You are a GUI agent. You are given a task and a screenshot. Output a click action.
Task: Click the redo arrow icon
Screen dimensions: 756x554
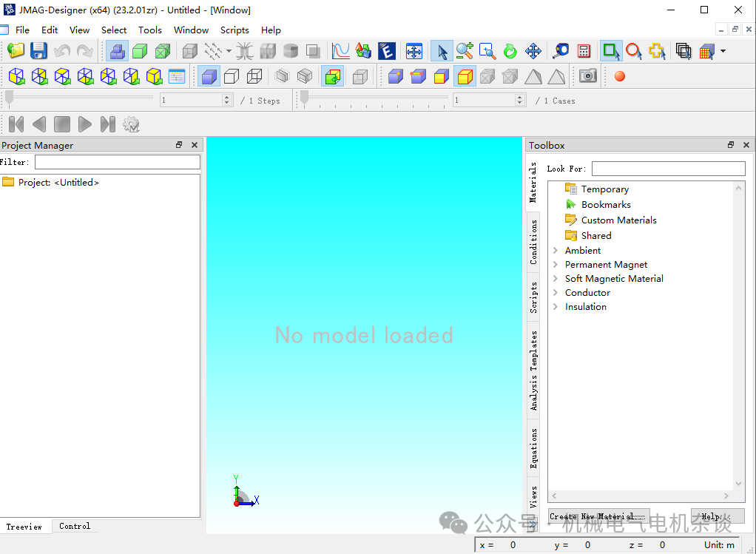[x=85, y=50]
